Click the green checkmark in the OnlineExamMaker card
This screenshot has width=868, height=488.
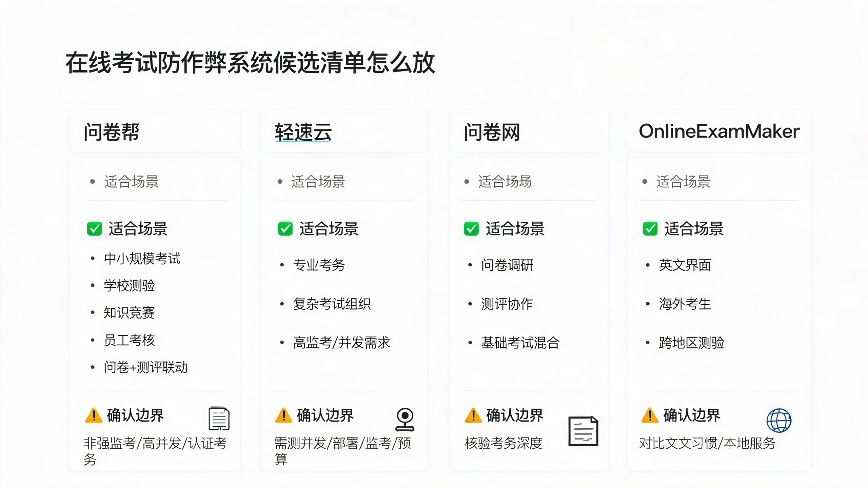point(650,229)
